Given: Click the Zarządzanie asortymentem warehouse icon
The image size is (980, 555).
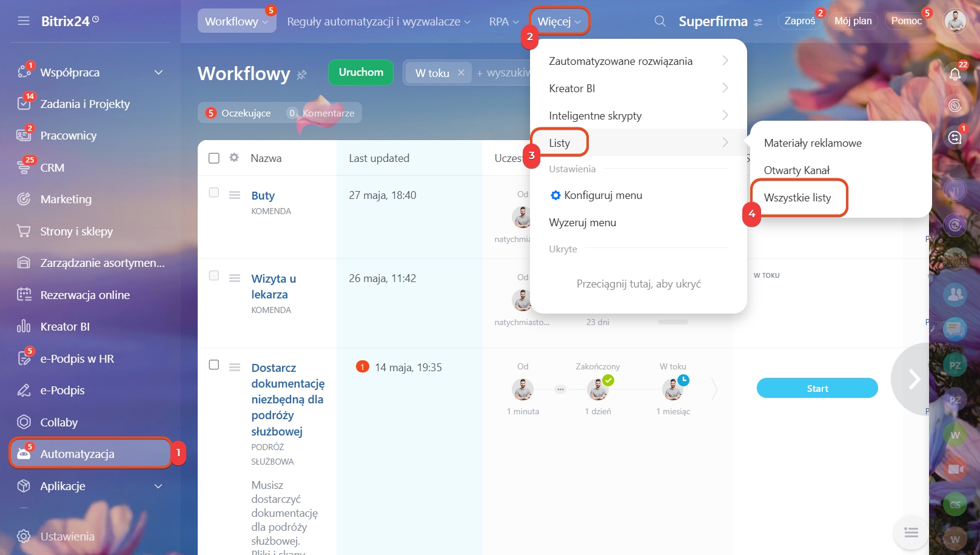Looking at the screenshot, I should (x=24, y=263).
